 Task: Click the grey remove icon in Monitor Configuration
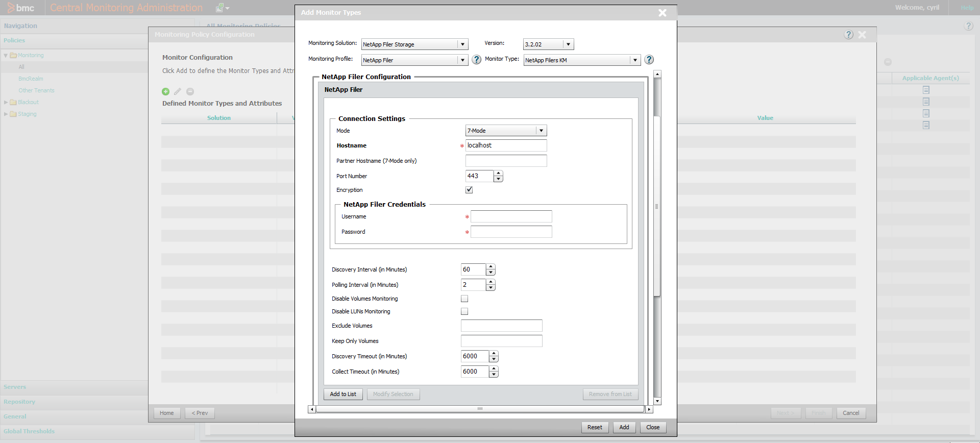tap(190, 91)
